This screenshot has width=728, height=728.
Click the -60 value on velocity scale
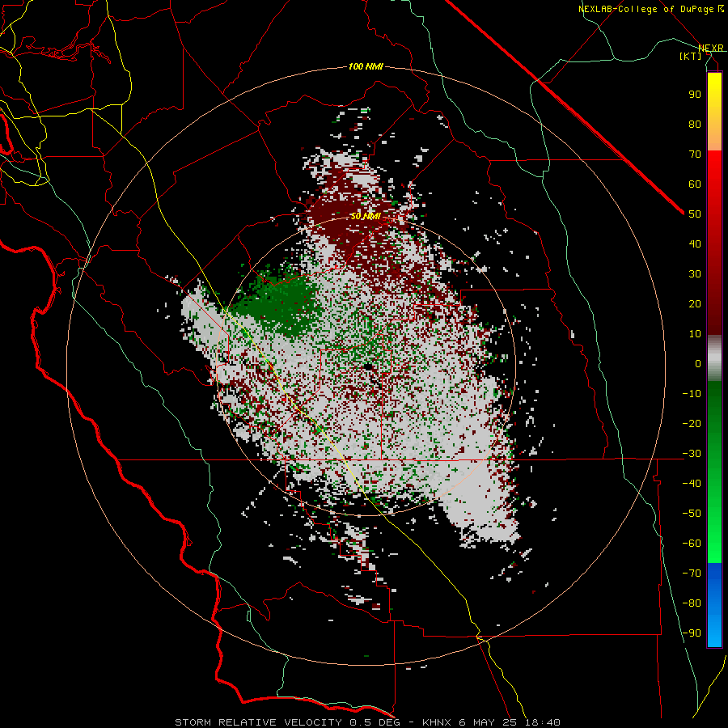(692, 544)
